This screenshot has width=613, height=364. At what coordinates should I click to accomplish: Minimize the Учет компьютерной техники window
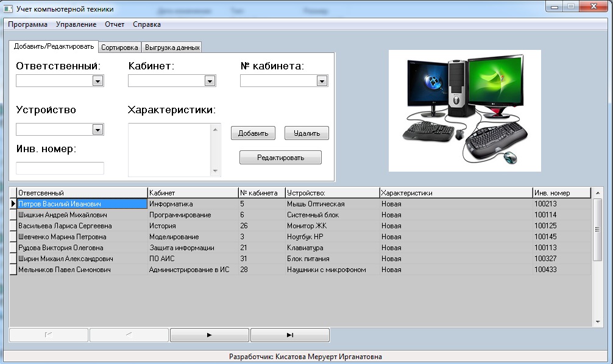[554, 7]
